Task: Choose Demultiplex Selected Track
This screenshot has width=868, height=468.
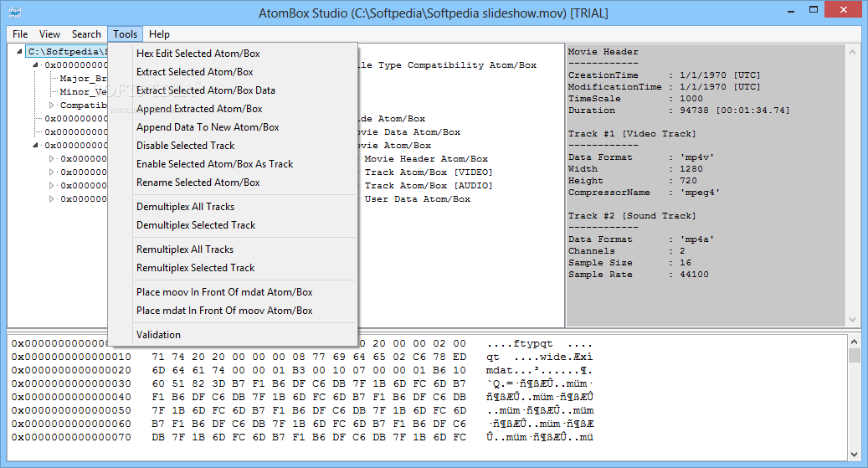Action: (x=233, y=225)
